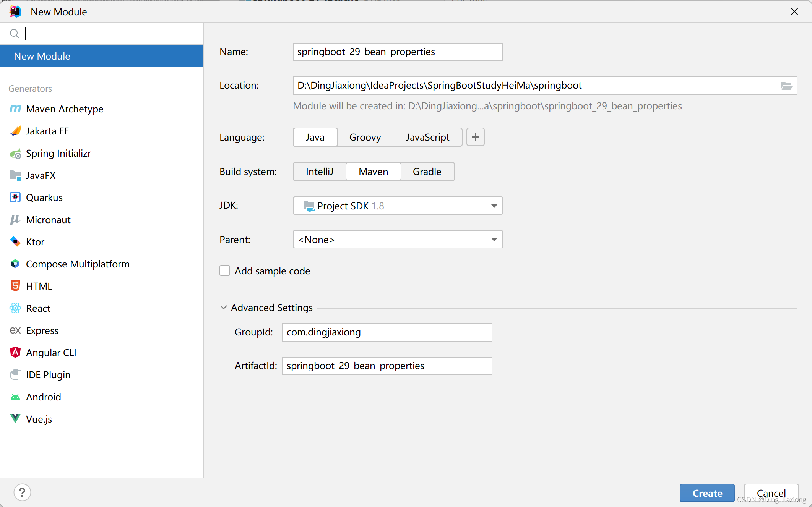This screenshot has height=507, width=812.
Task: Select the Vue.js generator icon
Action: pos(15,419)
